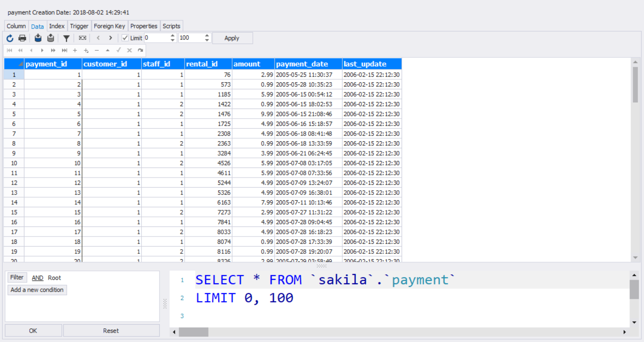Click next page double-arrow in navigator
Viewport: 644px width, 342px height.
coord(53,50)
